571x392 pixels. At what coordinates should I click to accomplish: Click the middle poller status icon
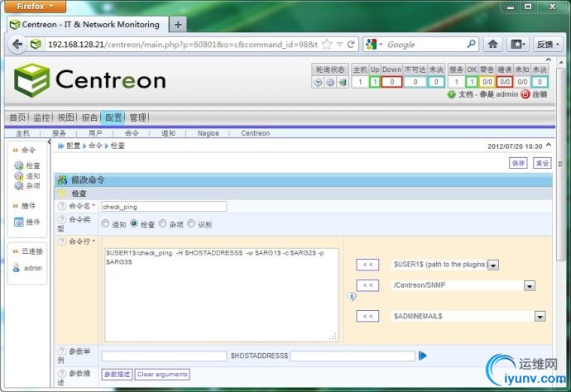coord(330,82)
